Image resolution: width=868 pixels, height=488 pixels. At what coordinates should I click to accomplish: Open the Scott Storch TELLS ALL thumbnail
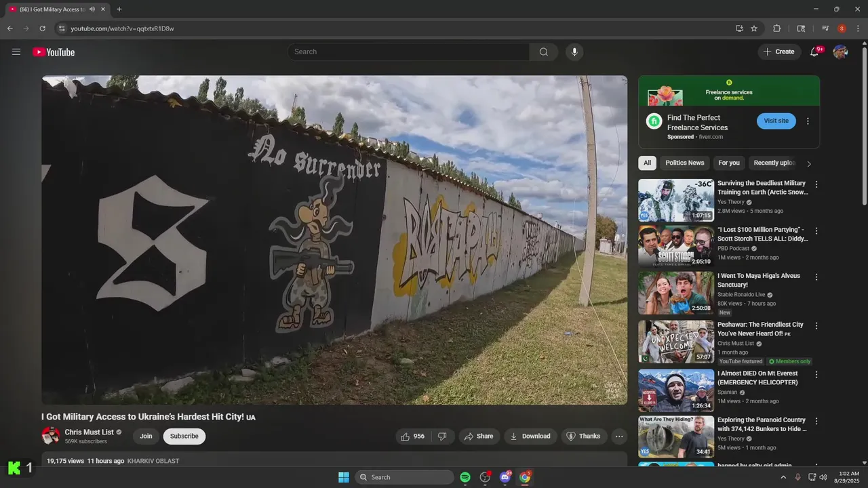coord(676,247)
